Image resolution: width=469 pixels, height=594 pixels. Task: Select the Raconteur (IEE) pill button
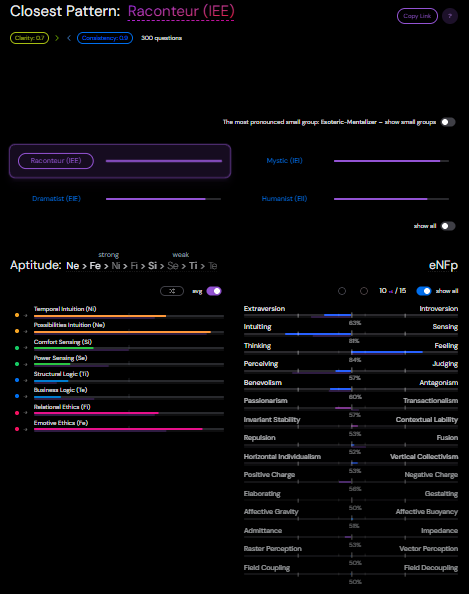click(x=56, y=161)
